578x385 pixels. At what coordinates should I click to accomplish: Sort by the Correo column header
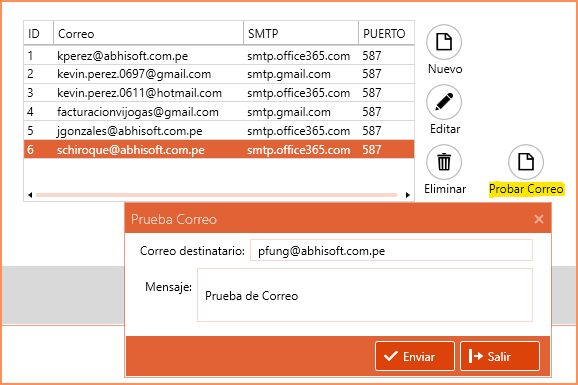tap(149, 34)
